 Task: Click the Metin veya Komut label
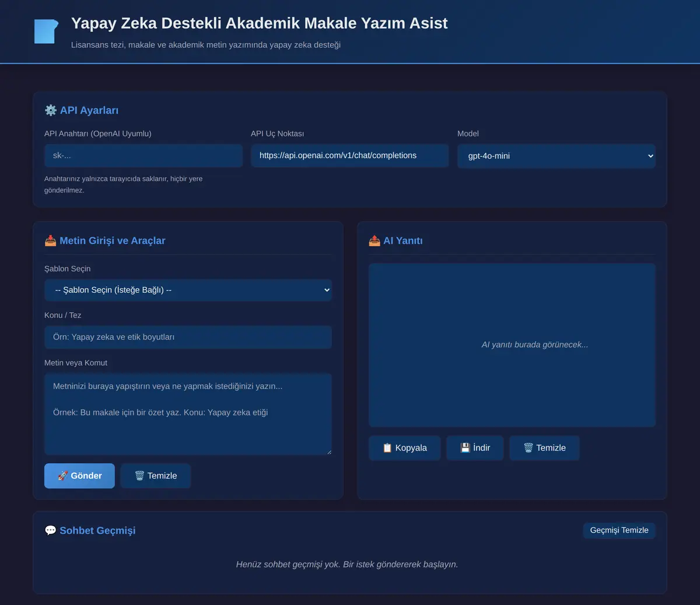click(x=76, y=363)
